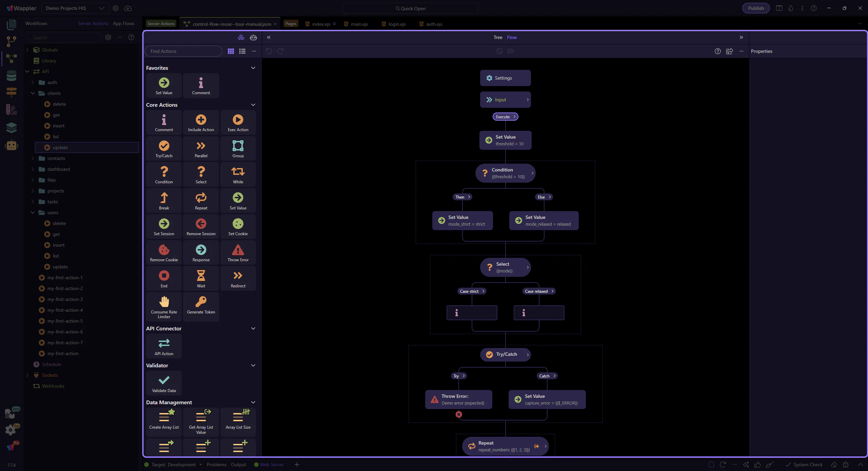Image resolution: width=868 pixels, height=471 pixels.
Task: Switch actions panel to grid view
Action: click(x=231, y=51)
